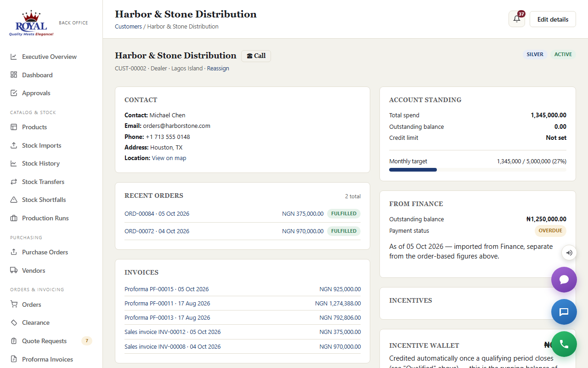Click the '2 total' orders count

(353, 196)
